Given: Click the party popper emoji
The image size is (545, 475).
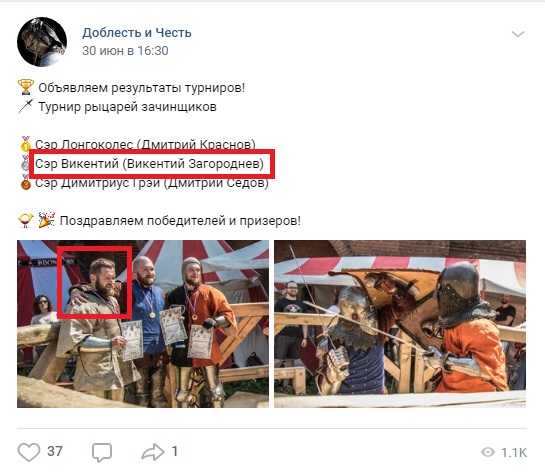Looking at the screenshot, I should 46,220.
